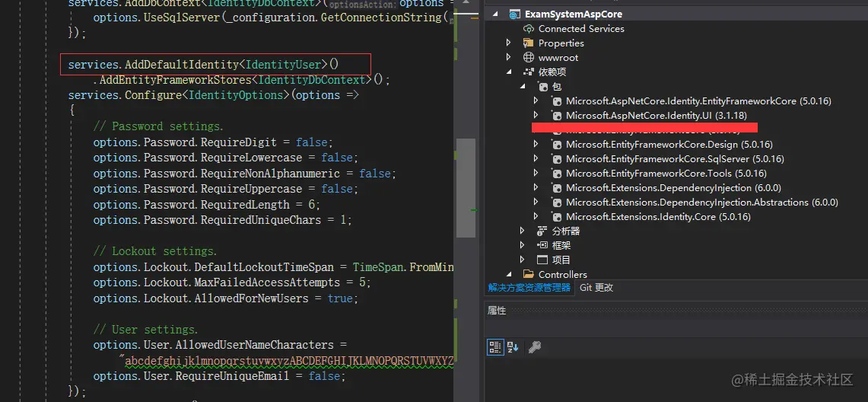The width and height of the screenshot is (868, 402).
Task: Click the Connected Services cloud icon
Action: coord(528,29)
